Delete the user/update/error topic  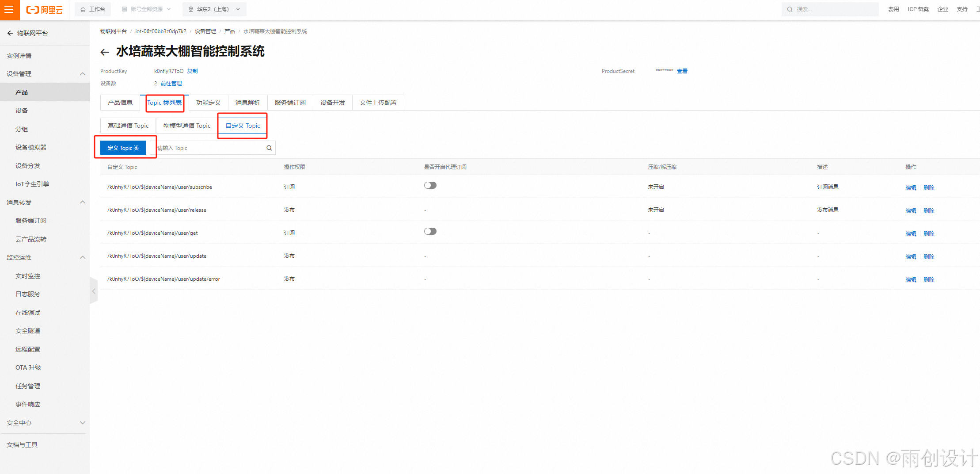(x=929, y=279)
